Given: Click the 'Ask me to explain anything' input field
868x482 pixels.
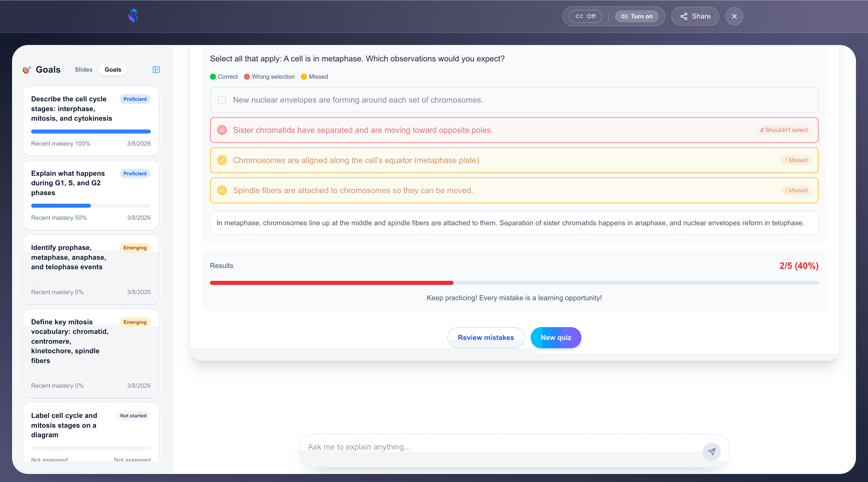Looking at the screenshot, I should click(472, 447).
